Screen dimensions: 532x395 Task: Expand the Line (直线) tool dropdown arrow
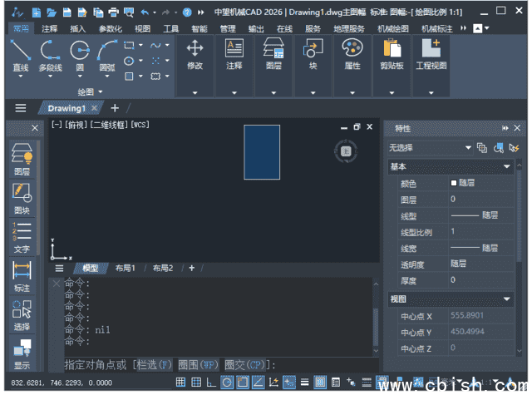point(21,77)
